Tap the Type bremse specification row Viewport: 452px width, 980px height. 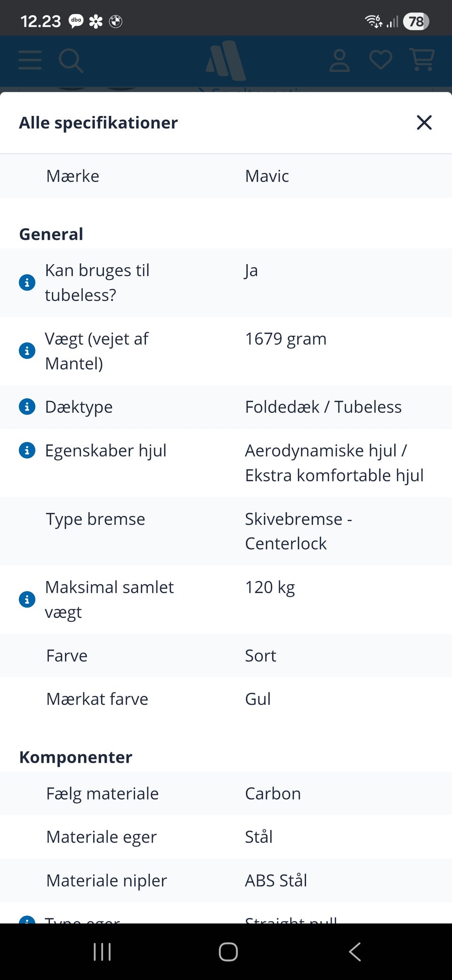[226, 531]
